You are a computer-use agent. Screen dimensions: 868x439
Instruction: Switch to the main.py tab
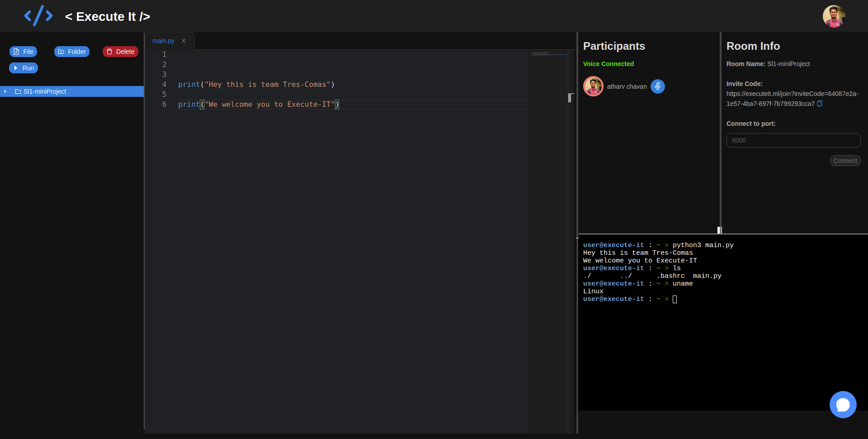(x=163, y=41)
